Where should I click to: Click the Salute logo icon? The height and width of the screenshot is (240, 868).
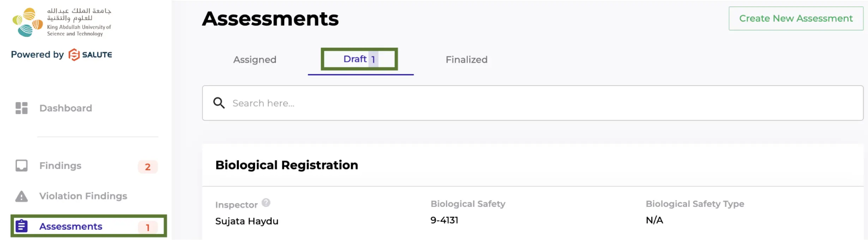coord(74,55)
